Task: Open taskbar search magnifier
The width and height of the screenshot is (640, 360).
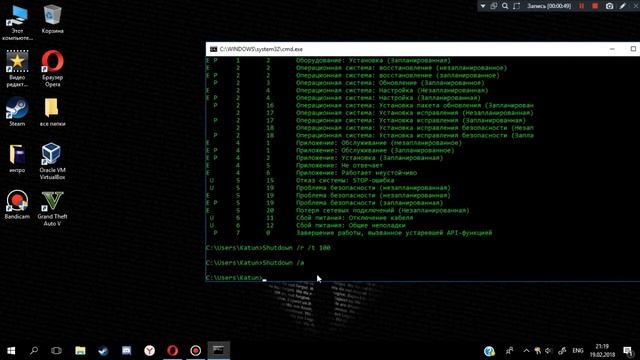Action: [x=34, y=350]
